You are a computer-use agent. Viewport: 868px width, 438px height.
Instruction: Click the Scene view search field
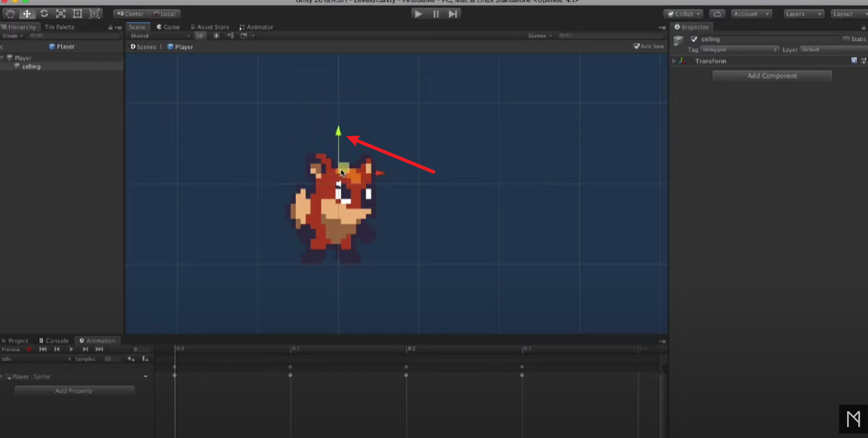610,35
